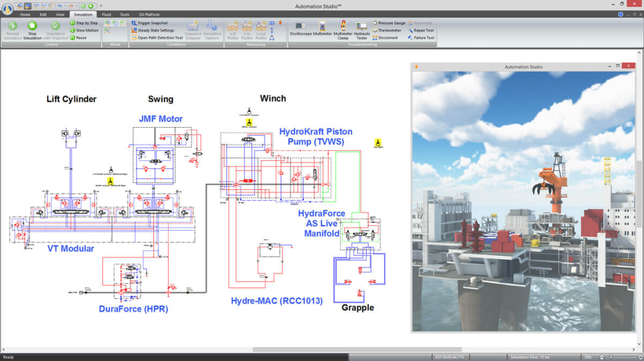
Task: Select the Multimeter Clamp tool
Action: click(x=343, y=30)
